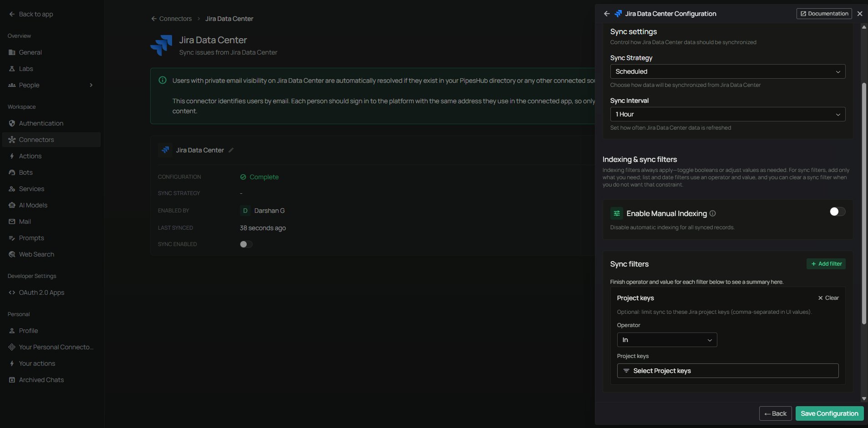Click the Back button at panel bottom
Viewport: 868px width, 428px height.
(776, 413)
